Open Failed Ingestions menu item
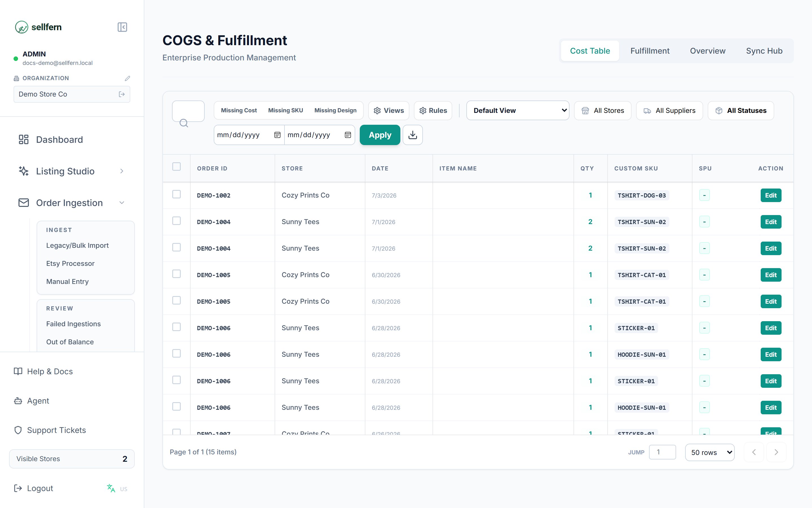This screenshot has height=508, width=812. (74, 324)
